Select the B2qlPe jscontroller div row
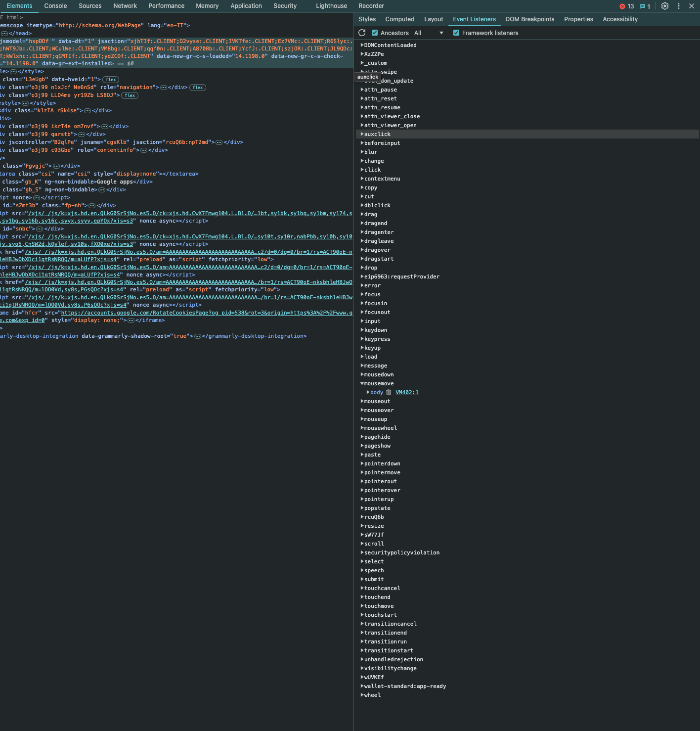This screenshot has height=731, width=700. [176, 142]
